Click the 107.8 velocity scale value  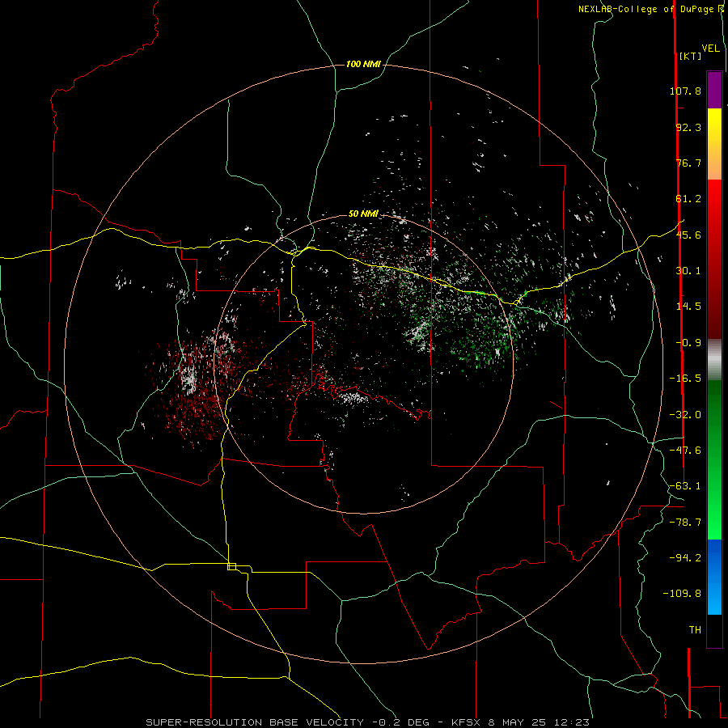(685, 91)
